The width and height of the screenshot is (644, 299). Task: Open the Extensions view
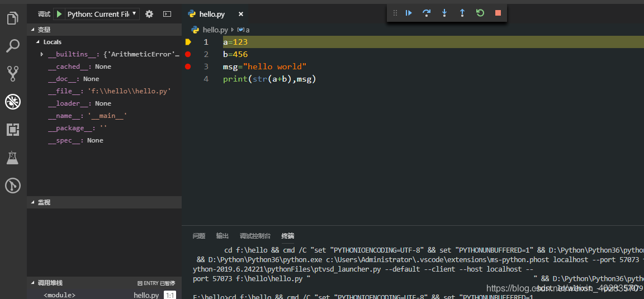click(x=13, y=130)
